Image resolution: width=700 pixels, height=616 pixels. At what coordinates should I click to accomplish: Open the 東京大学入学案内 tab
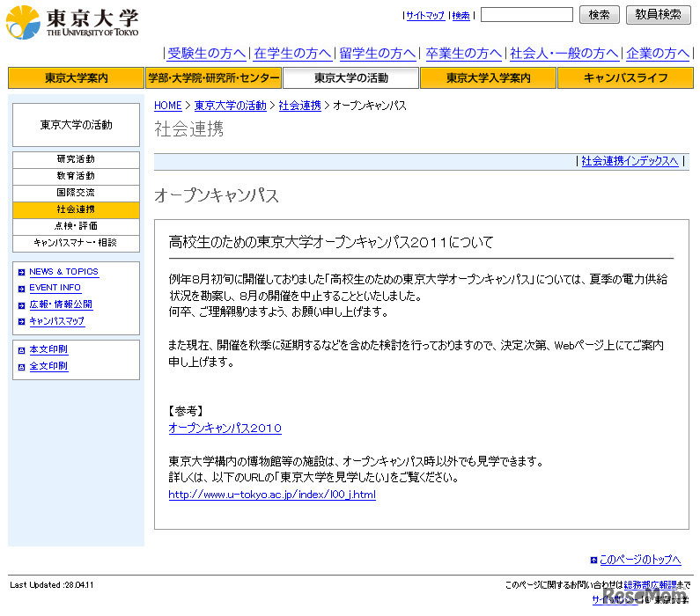(x=489, y=78)
